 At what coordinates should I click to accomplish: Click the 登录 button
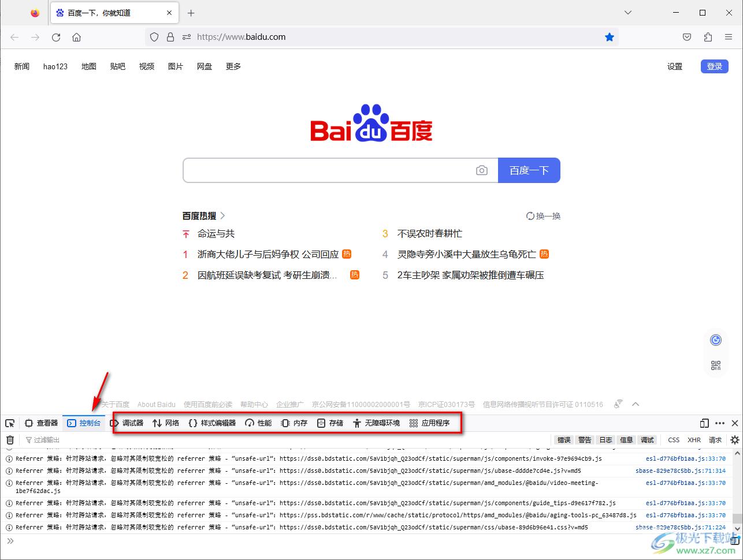(715, 66)
